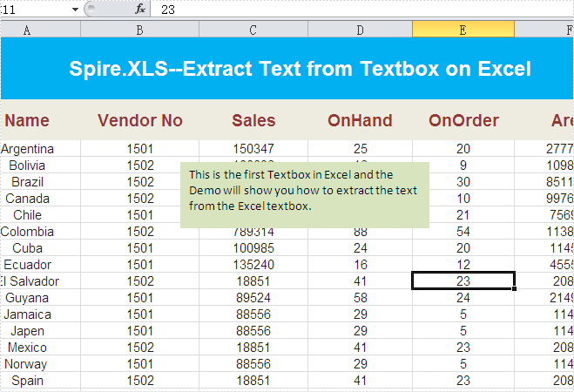Select column A header
Screen dimensions: 574x392
tap(41, 30)
